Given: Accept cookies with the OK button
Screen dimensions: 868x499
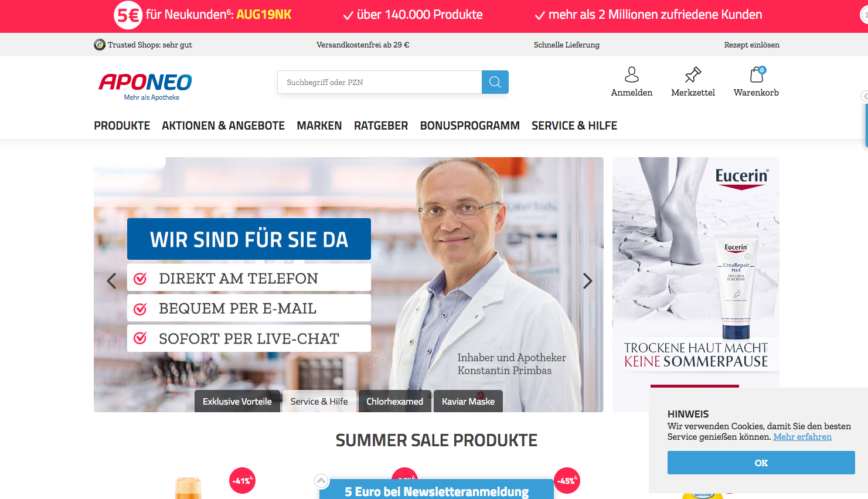Looking at the screenshot, I should coord(761,463).
